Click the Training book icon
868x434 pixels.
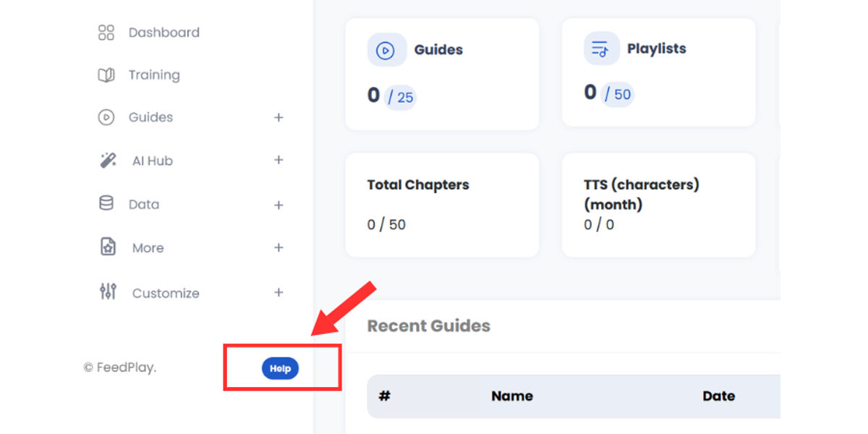[106, 75]
